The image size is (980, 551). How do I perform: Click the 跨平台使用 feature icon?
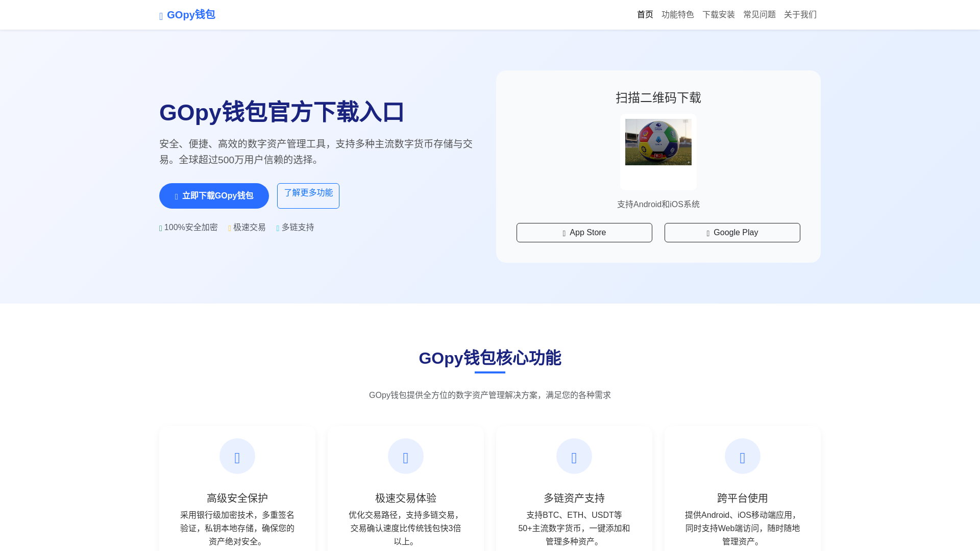click(743, 456)
